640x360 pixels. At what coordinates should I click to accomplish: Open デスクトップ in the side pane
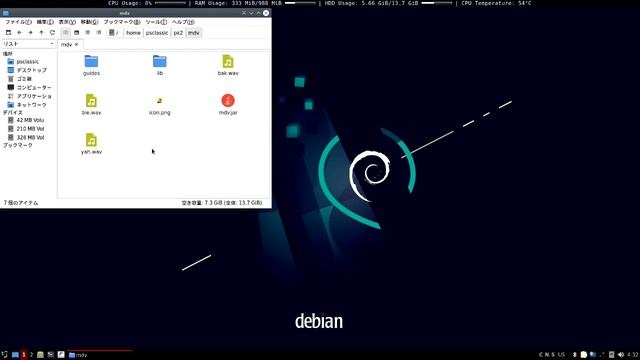[x=27, y=70]
